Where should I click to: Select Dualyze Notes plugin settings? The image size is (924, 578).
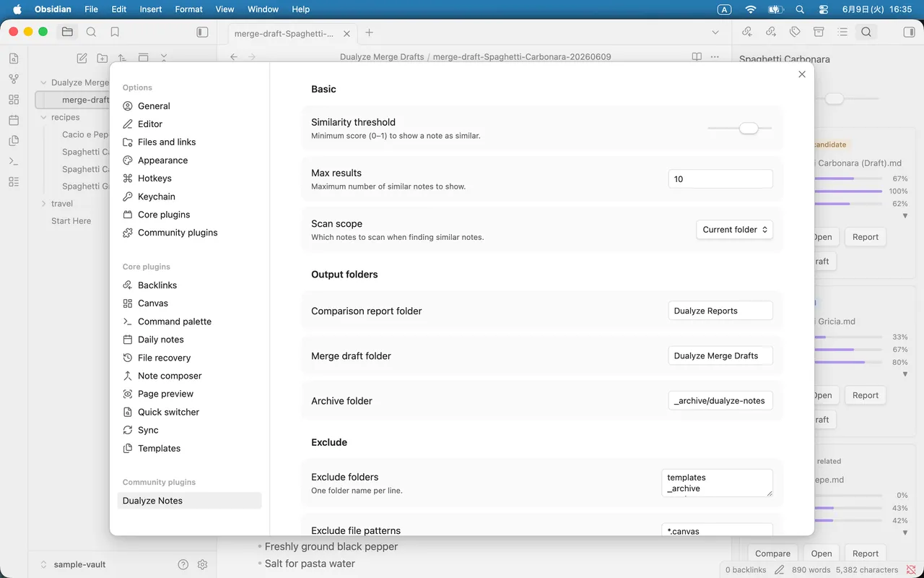[189, 501]
